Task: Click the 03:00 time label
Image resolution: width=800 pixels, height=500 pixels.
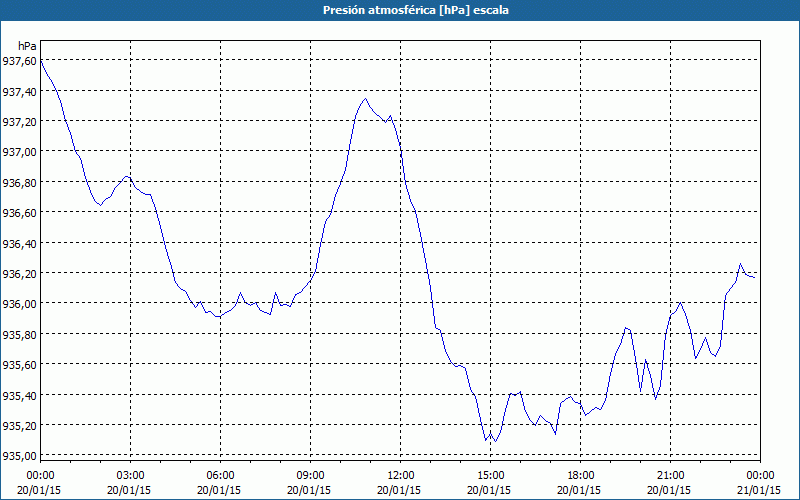Action: [131, 476]
